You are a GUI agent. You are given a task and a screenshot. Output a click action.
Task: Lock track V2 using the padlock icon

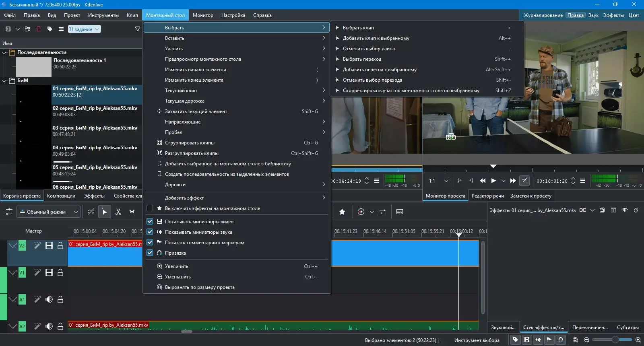tap(60, 245)
